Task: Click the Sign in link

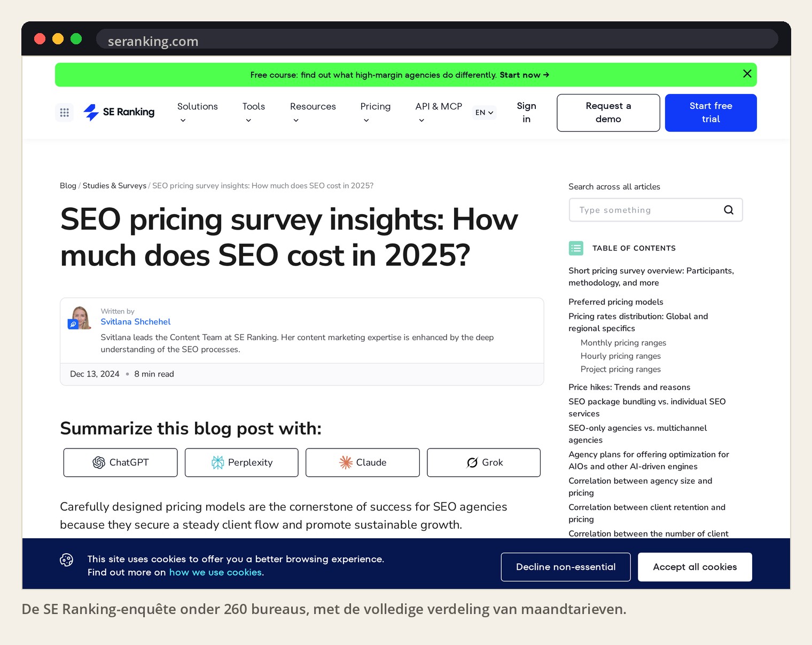Action: tap(526, 113)
